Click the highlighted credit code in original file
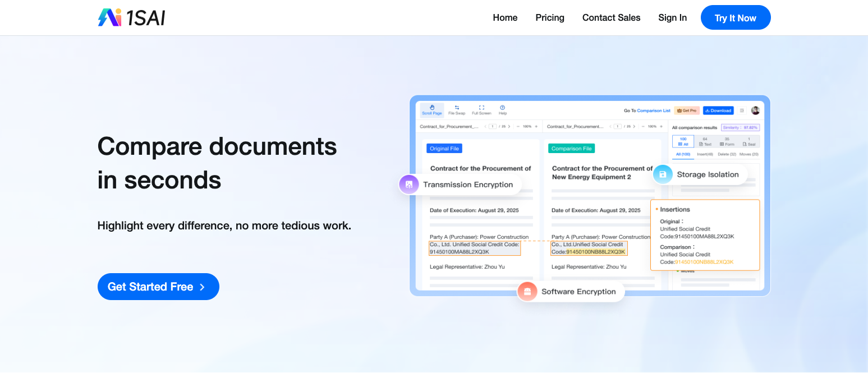Screen dimensions: 868x373 click(475, 248)
